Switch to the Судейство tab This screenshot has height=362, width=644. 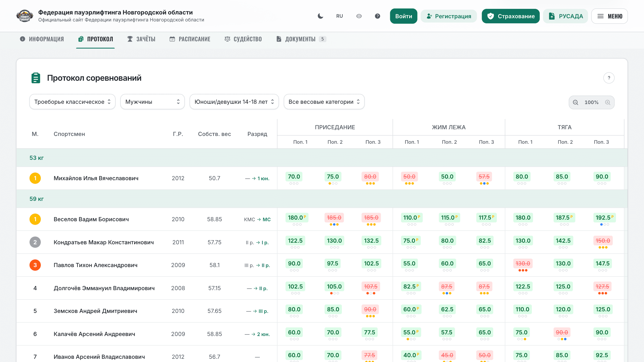click(243, 39)
